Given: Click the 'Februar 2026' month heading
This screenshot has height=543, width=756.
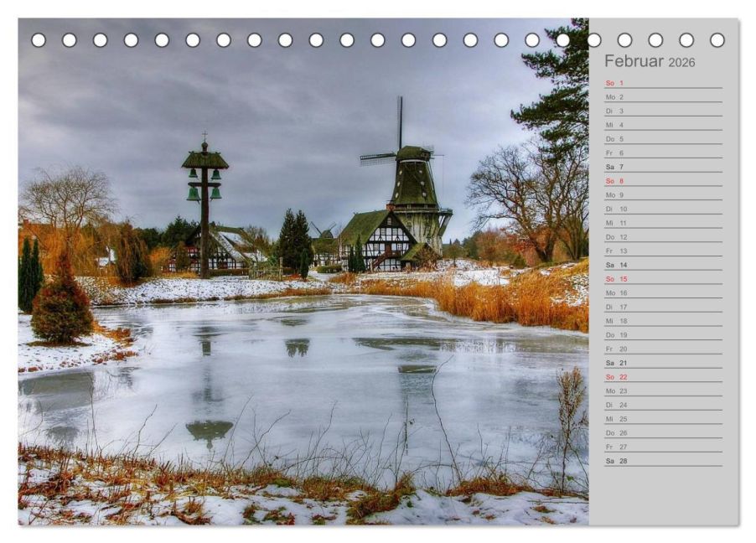Looking at the screenshot, I should click(x=650, y=61).
